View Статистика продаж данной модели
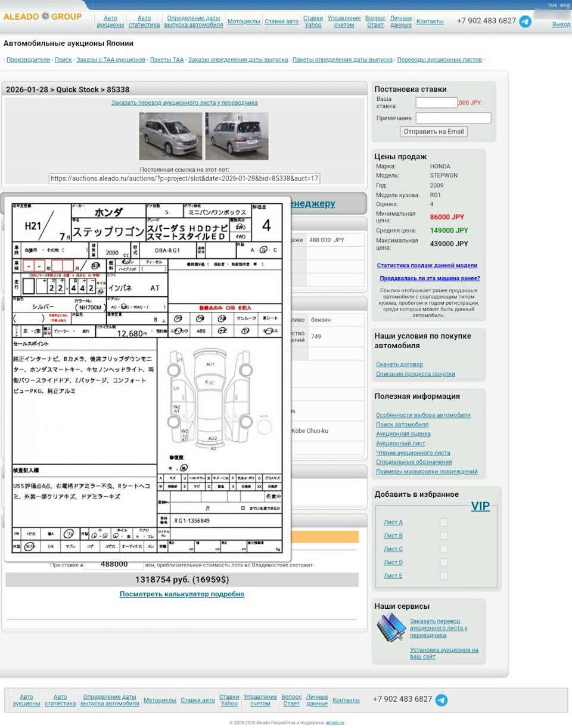 pos(425,266)
